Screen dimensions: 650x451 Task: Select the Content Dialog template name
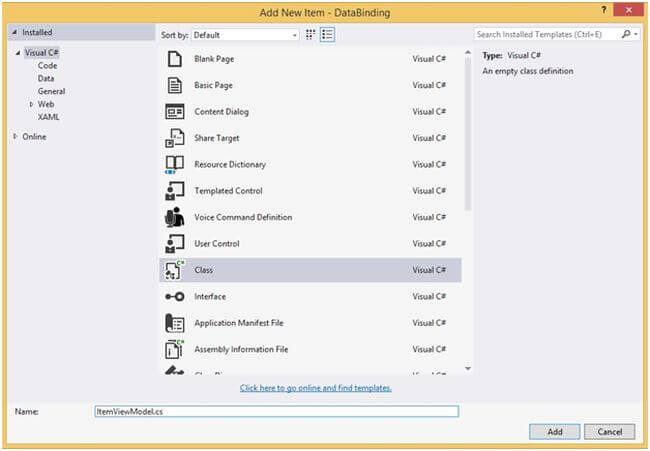[221, 112]
